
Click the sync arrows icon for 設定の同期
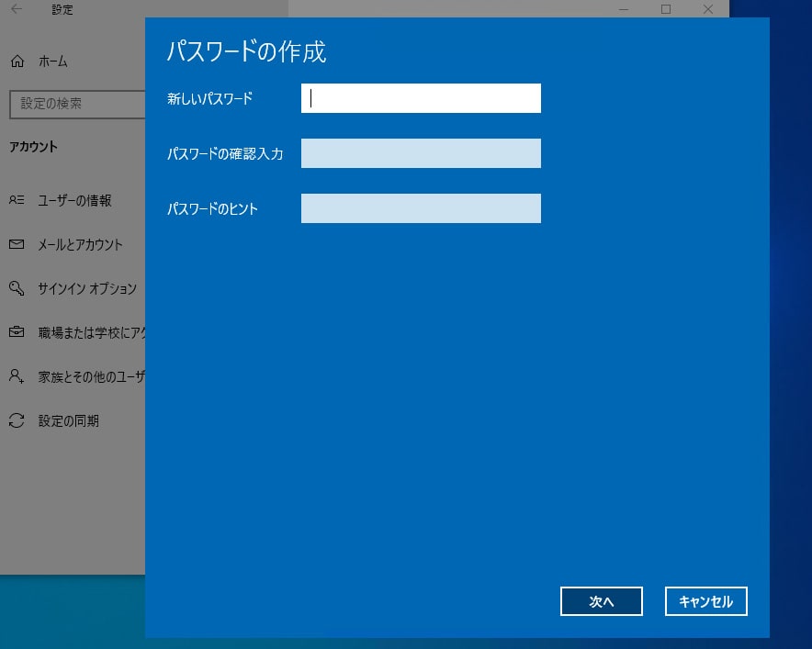coord(17,420)
